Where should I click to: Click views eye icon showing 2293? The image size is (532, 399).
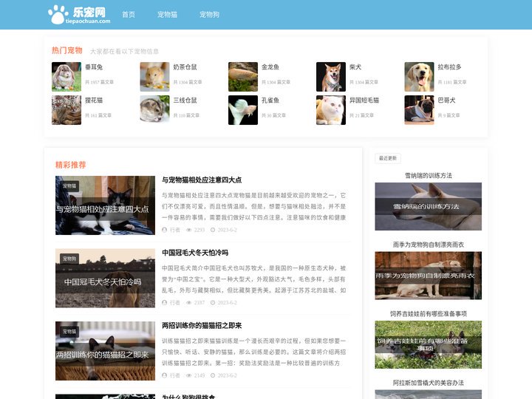coord(189,230)
